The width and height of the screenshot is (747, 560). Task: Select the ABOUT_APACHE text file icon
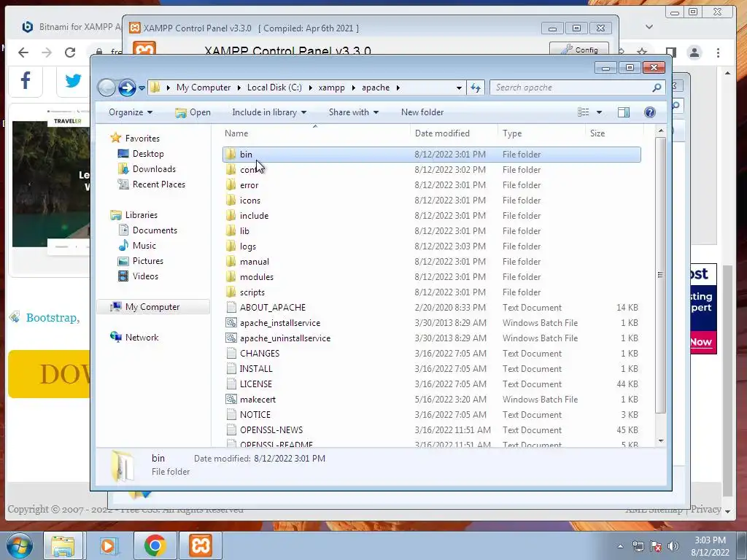pyautogui.click(x=231, y=308)
